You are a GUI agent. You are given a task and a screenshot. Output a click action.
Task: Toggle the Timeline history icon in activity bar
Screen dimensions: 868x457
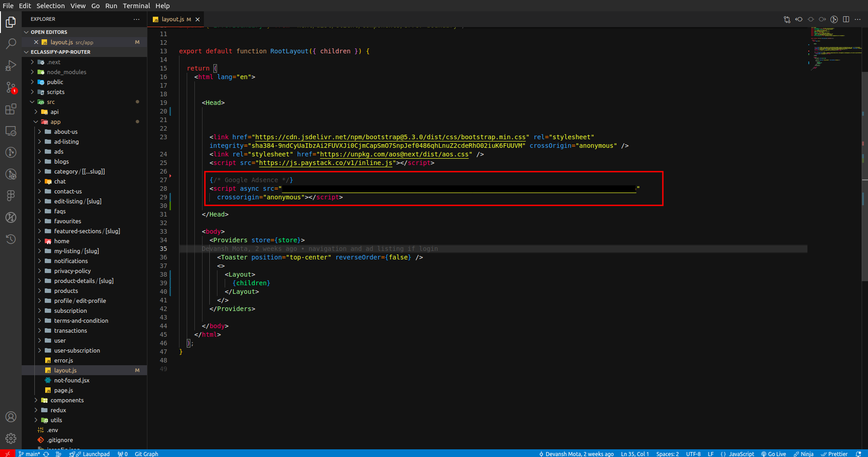pos(11,239)
